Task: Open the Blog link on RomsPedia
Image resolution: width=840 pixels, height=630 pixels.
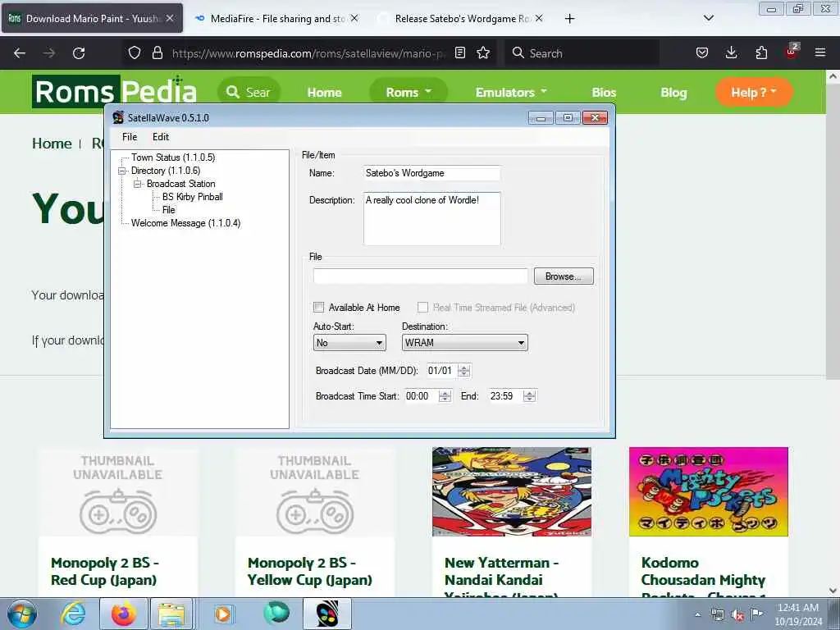Action: pos(673,92)
